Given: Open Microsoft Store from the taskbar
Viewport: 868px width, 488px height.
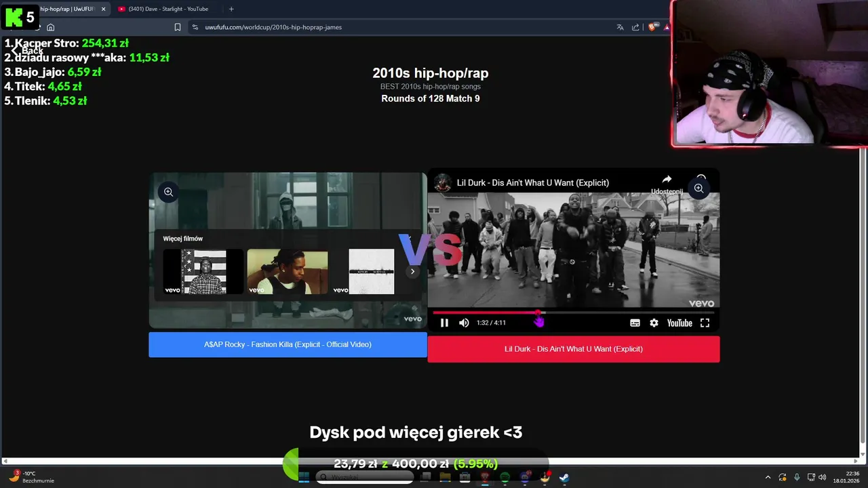Looking at the screenshot, I should pos(465,477).
